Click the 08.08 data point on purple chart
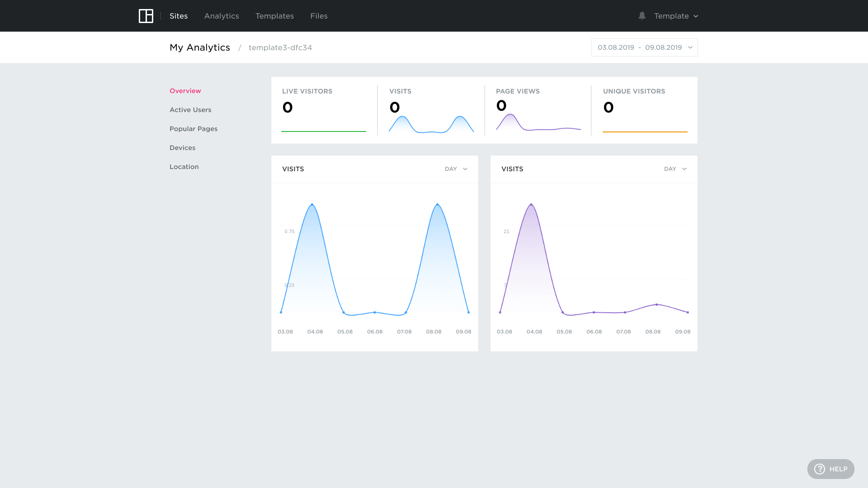Viewport: 868px width, 488px height. (656, 305)
